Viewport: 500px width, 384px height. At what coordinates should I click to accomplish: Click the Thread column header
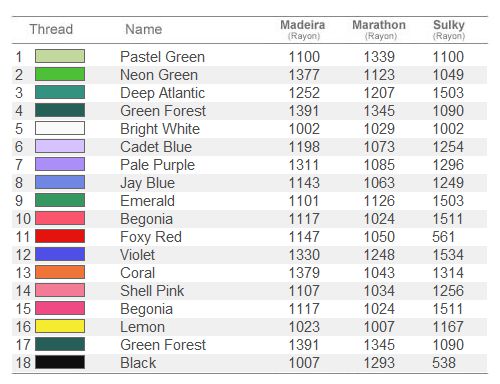click(51, 29)
